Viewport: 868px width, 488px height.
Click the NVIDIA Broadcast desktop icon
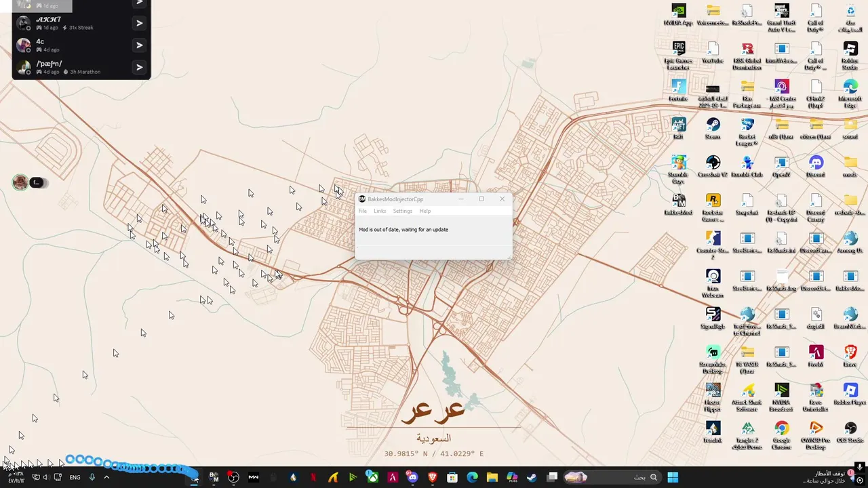781,398
